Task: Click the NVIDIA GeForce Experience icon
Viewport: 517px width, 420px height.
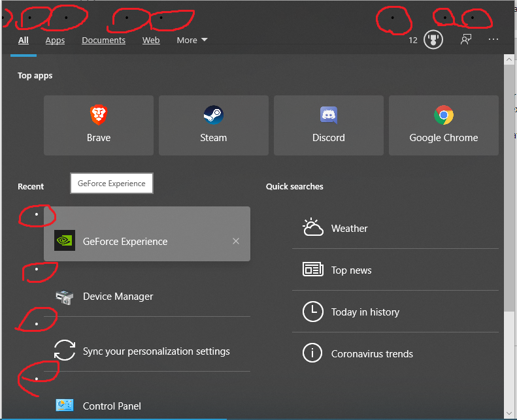Action: [65, 240]
